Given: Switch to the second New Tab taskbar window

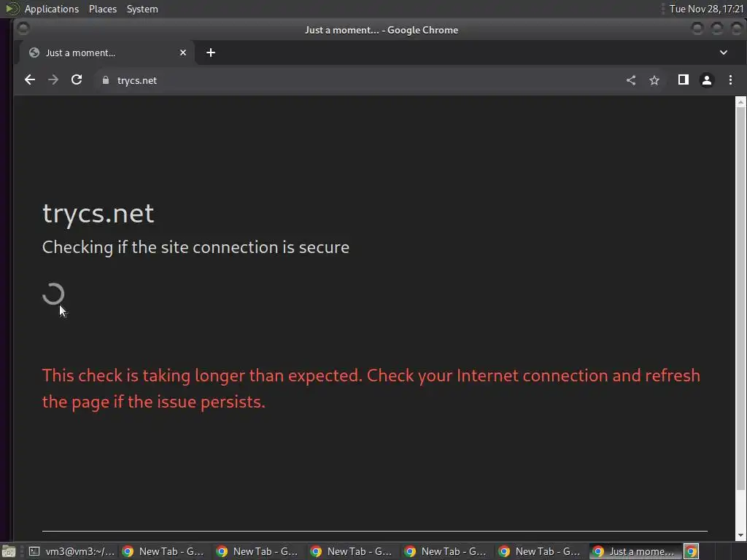Looking at the screenshot, I should (x=258, y=551).
